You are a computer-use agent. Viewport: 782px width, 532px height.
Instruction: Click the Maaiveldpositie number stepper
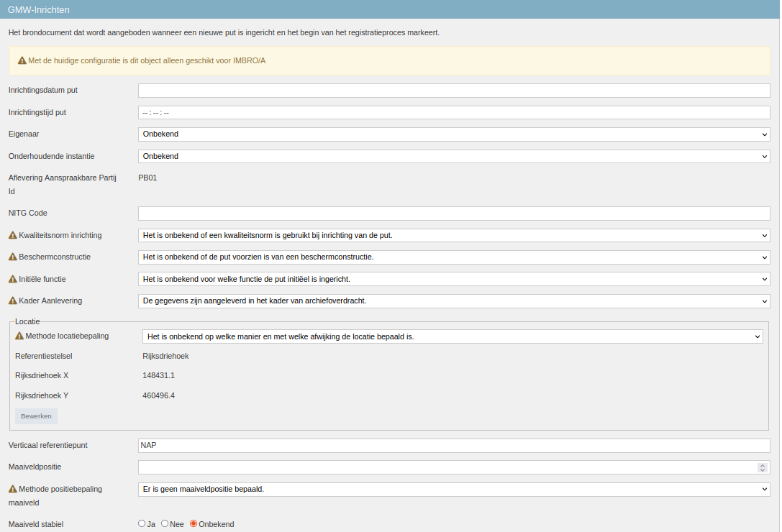point(763,467)
